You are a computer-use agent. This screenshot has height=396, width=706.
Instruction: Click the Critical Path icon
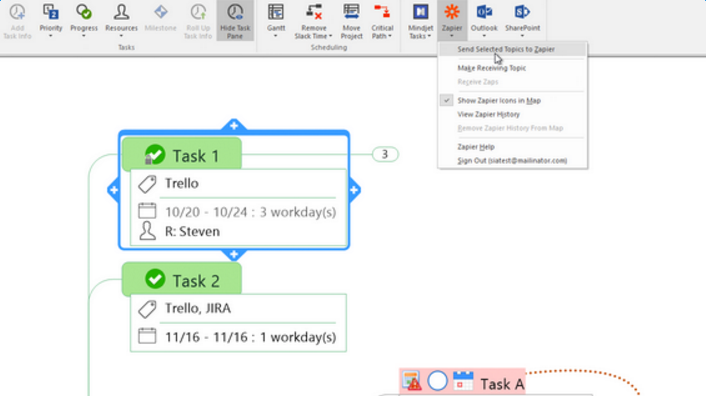coord(382,12)
